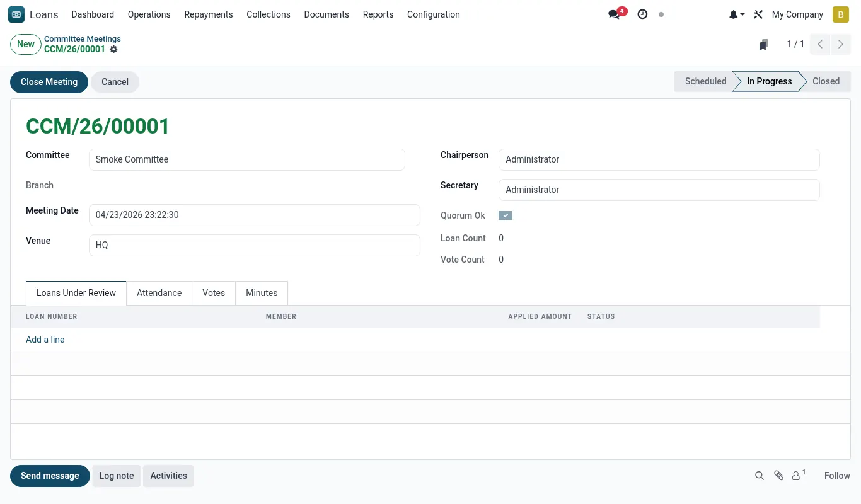The height and width of the screenshot is (504, 861).
Task: Click Add a line link
Action: click(x=45, y=340)
